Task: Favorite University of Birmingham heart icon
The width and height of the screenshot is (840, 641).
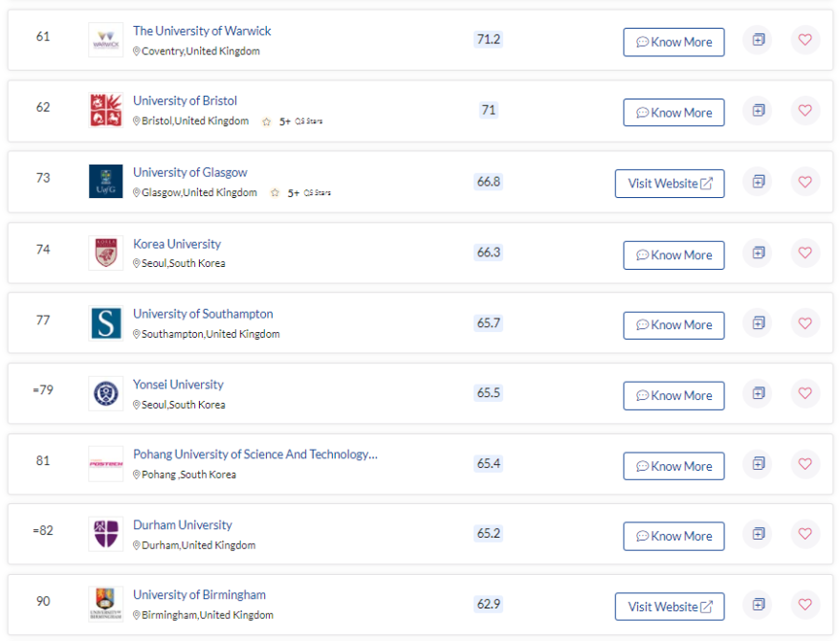Action: (x=805, y=605)
